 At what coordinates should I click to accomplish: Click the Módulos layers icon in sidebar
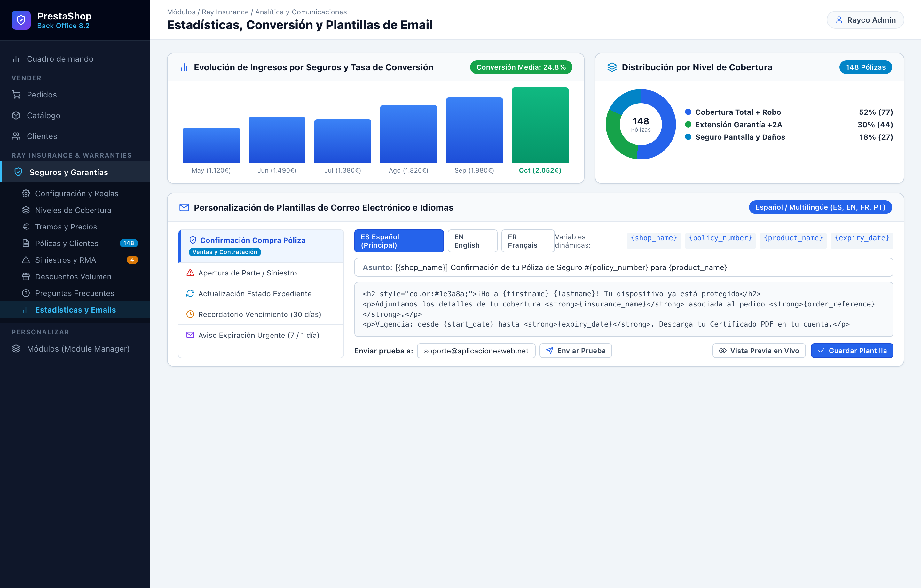(16, 349)
